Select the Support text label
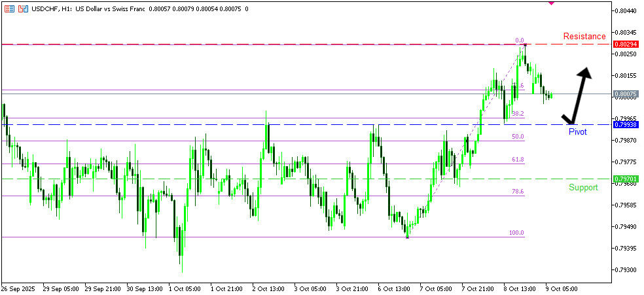This screenshot has height=295, width=644. 582,187
